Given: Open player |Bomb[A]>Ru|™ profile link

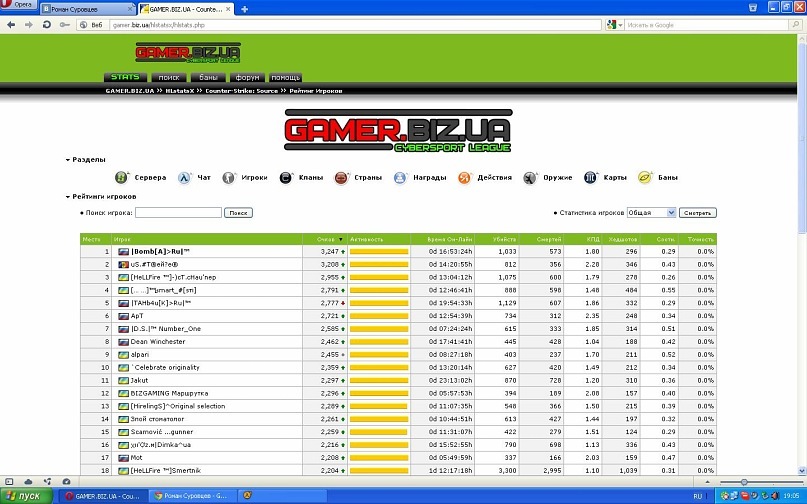Looking at the screenshot, I should [x=161, y=252].
